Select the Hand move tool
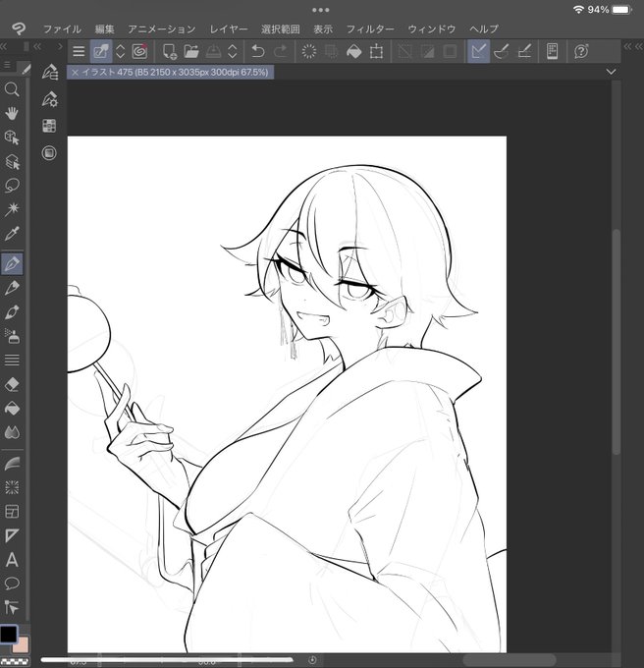Image resolution: width=644 pixels, height=668 pixels. 12,113
